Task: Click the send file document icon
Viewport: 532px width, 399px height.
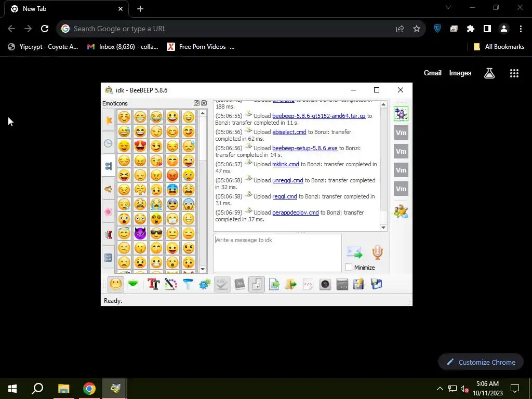Action: (x=274, y=284)
